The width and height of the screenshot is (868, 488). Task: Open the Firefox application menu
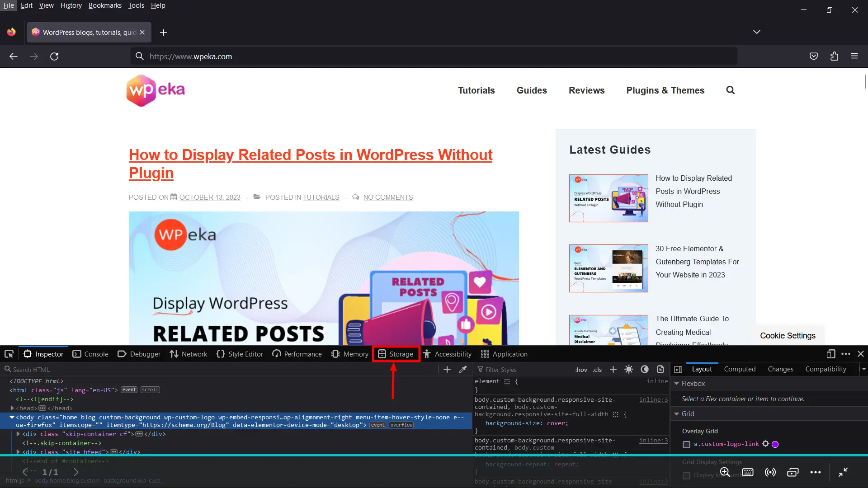coord(854,56)
